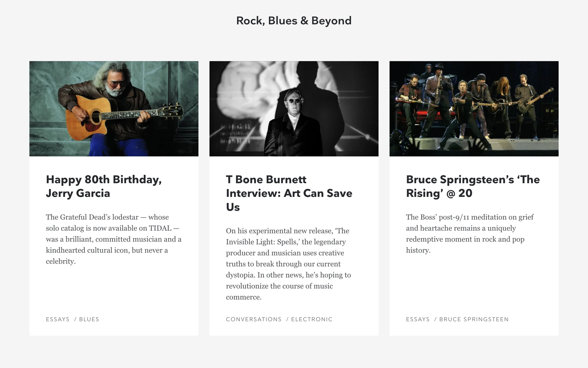Select the ELECTRONIC tag link
This screenshot has width=588, height=368.
click(312, 319)
